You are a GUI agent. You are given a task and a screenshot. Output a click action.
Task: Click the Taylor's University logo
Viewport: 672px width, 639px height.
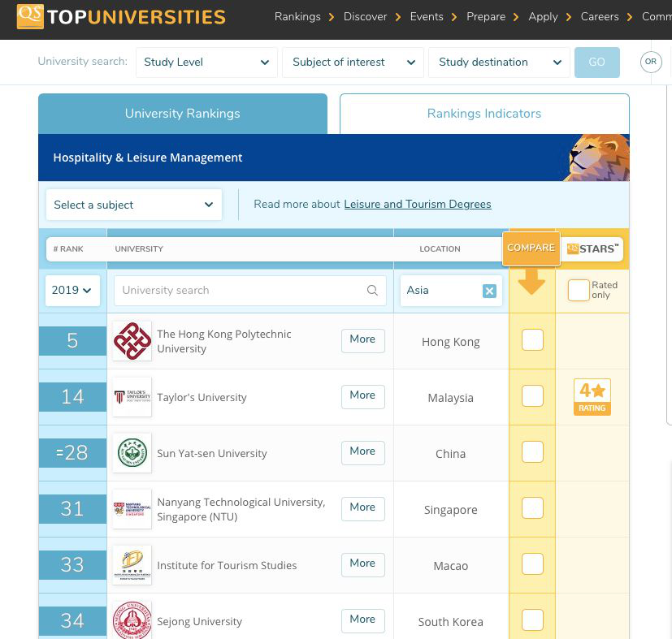point(132,397)
